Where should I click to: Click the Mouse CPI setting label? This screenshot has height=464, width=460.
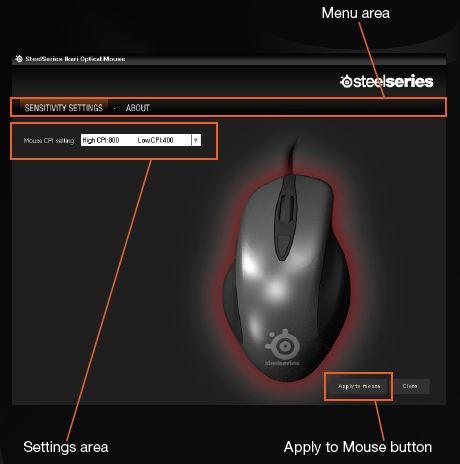tap(49, 141)
